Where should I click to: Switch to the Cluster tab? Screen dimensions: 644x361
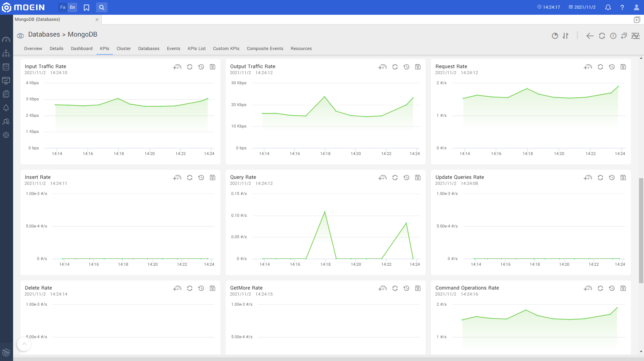point(124,49)
